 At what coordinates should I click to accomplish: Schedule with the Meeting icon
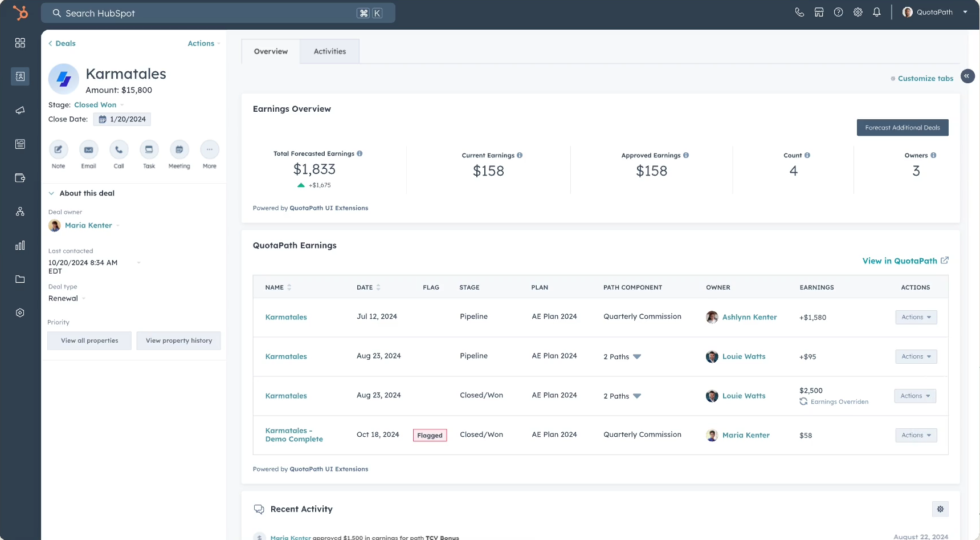coord(179,149)
